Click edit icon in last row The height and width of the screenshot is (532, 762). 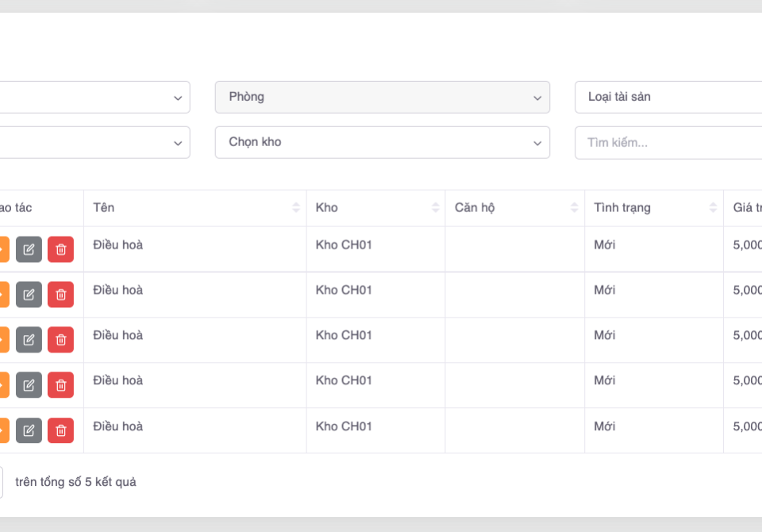[x=29, y=430]
